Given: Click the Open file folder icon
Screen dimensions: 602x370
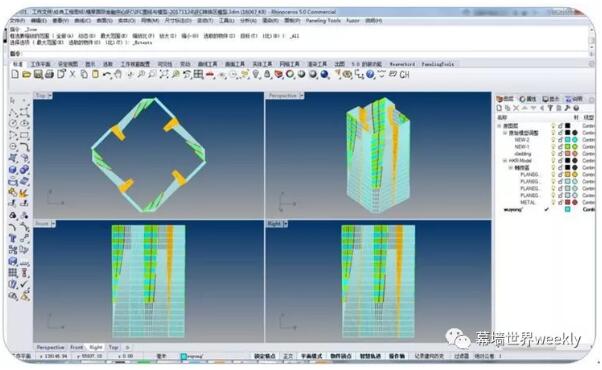Looking at the screenshot, I should [x=26, y=74].
